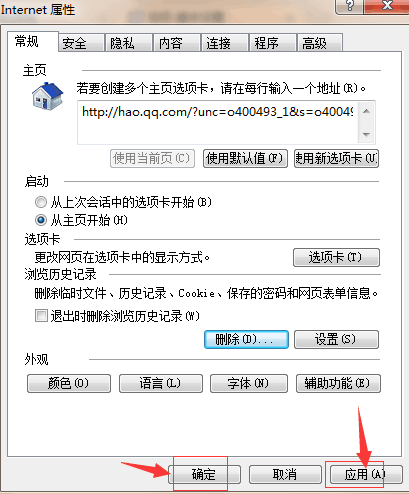
Task: Click inside the homepage URL field
Action: click(x=218, y=122)
